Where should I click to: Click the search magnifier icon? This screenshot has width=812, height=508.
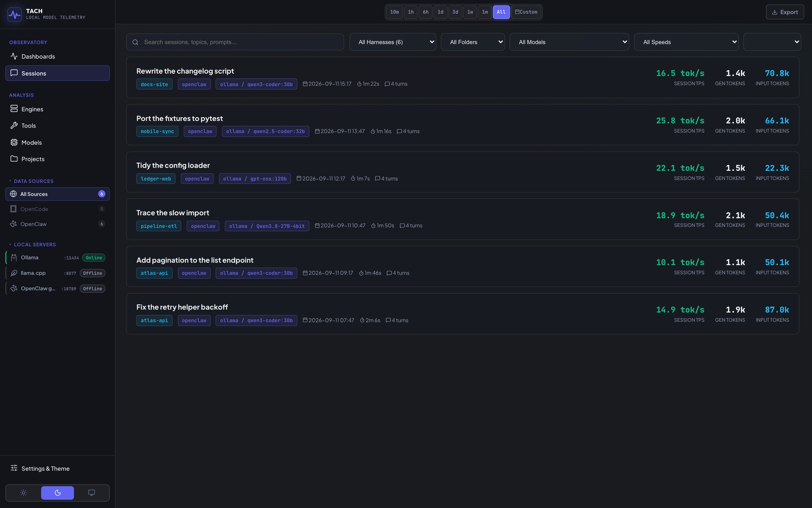pyautogui.click(x=135, y=42)
